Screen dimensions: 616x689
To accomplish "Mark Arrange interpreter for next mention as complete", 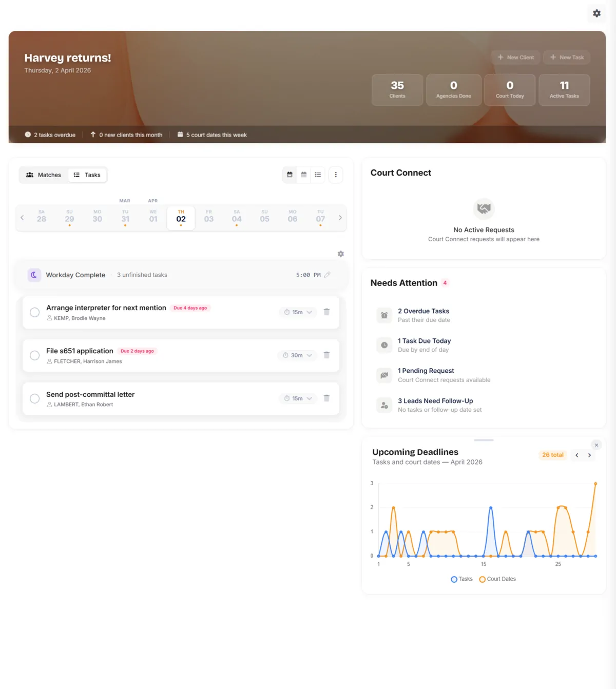I will [34, 312].
